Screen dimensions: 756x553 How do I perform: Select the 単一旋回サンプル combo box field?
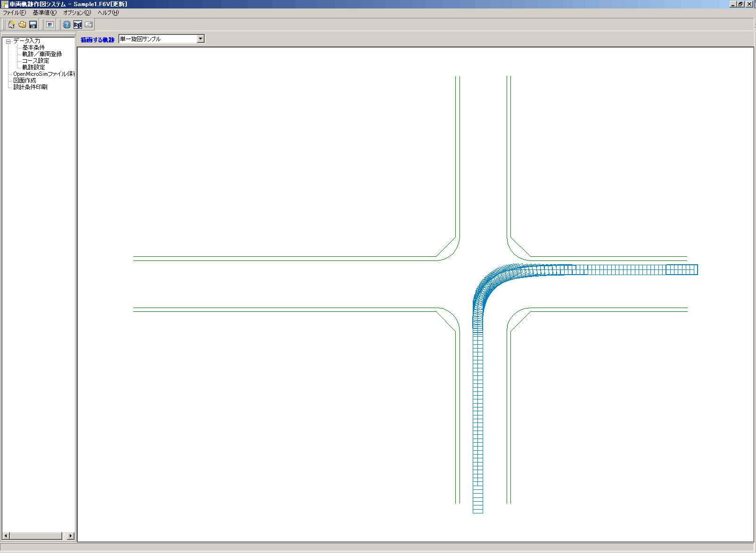click(157, 39)
